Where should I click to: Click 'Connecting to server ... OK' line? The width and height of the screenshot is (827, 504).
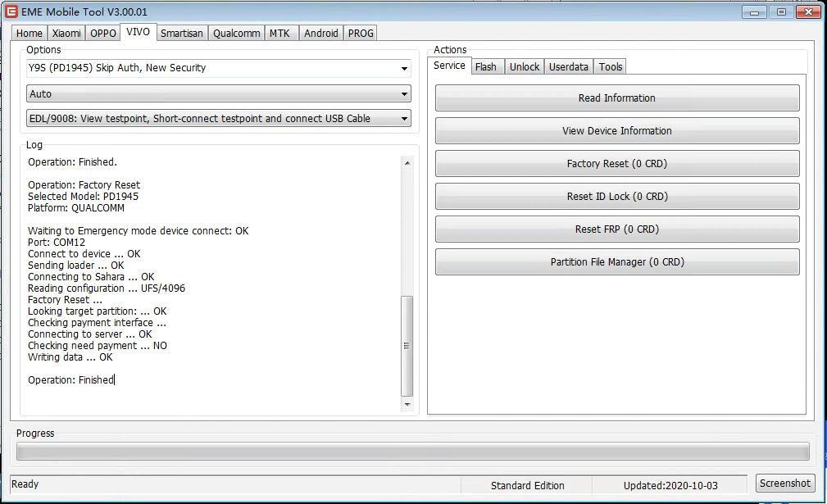[89, 334]
